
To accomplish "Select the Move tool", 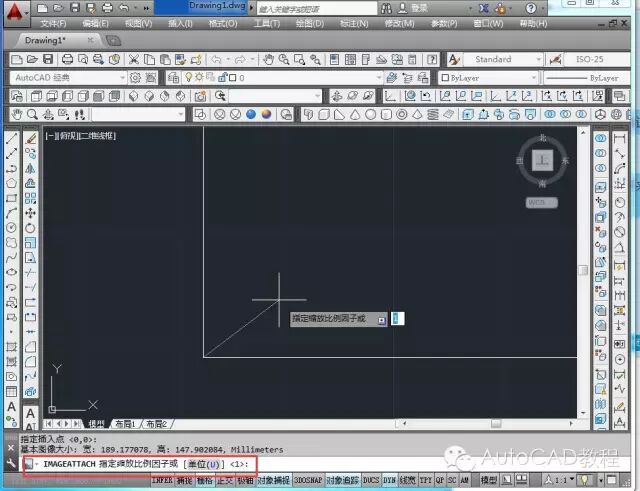I will click(x=31, y=213).
